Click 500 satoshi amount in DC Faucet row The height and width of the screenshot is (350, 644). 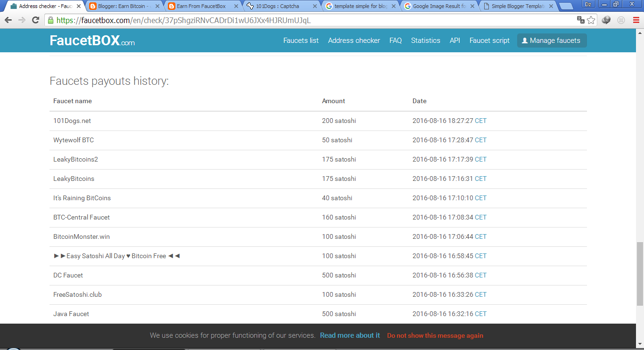tap(339, 275)
